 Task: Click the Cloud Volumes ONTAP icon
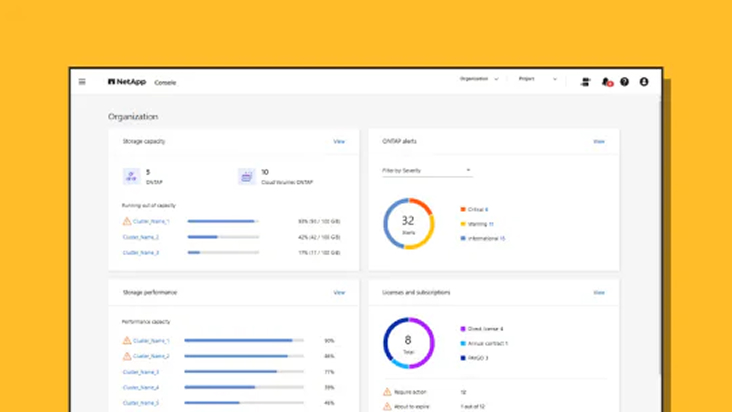click(246, 176)
